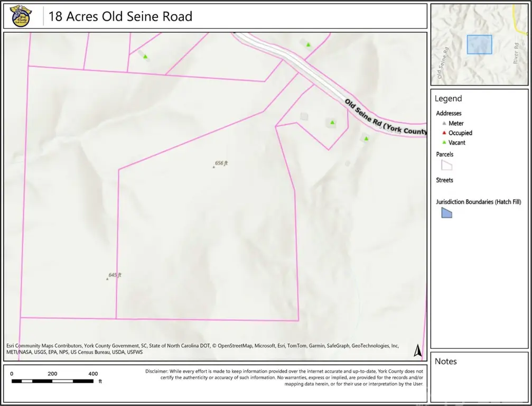The image size is (532, 406).
Task: Click the north arrow on the map
Action: point(417,350)
